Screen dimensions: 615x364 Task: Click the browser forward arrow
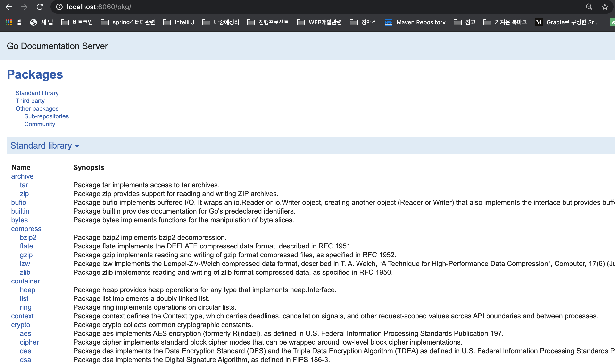click(24, 7)
